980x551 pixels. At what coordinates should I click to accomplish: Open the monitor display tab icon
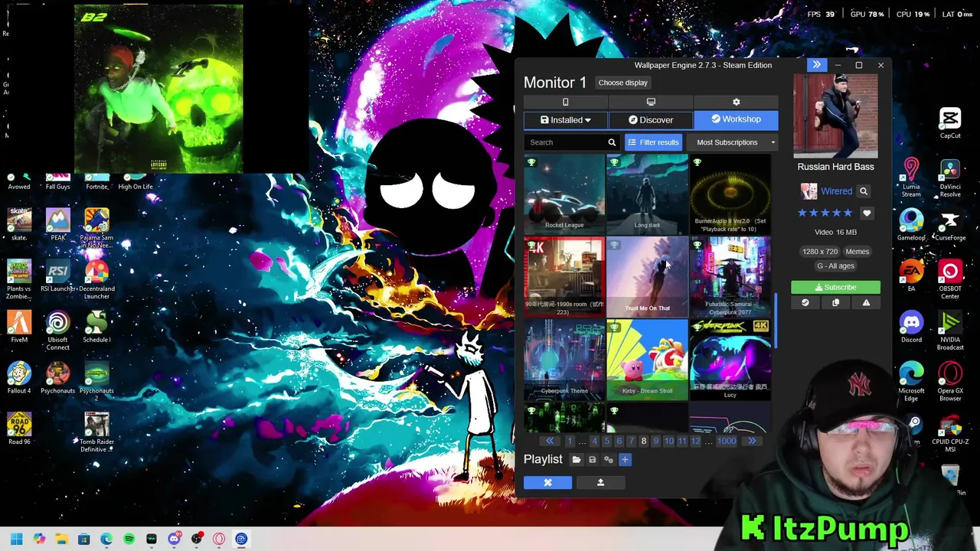click(x=651, y=102)
